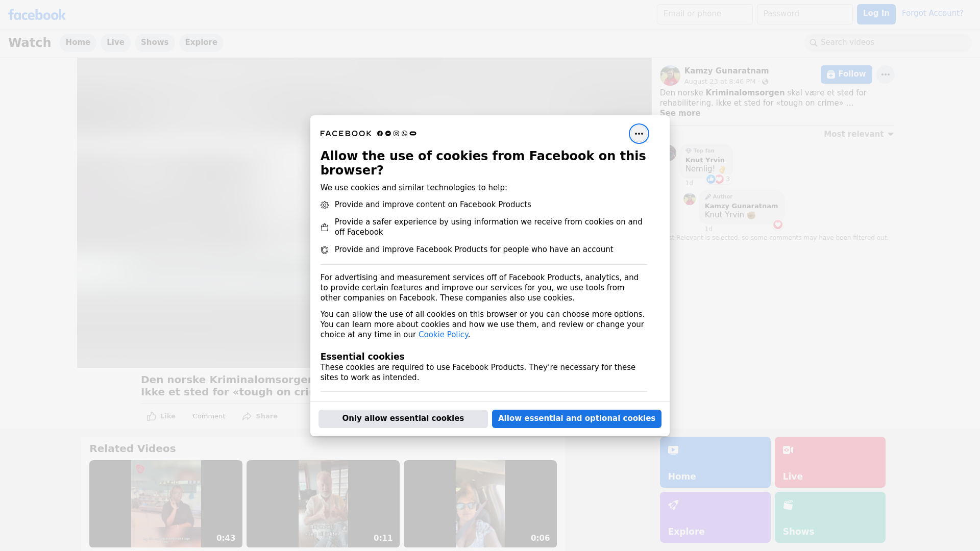The width and height of the screenshot is (980, 551).
Task: Click the August 23 at 8:46 PM timestamp
Action: tap(720, 82)
